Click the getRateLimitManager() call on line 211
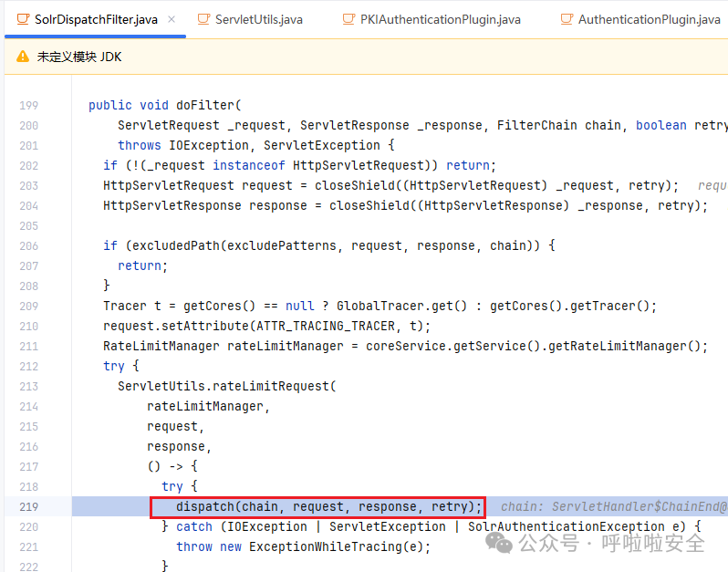The image size is (728, 572). click(x=624, y=346)
